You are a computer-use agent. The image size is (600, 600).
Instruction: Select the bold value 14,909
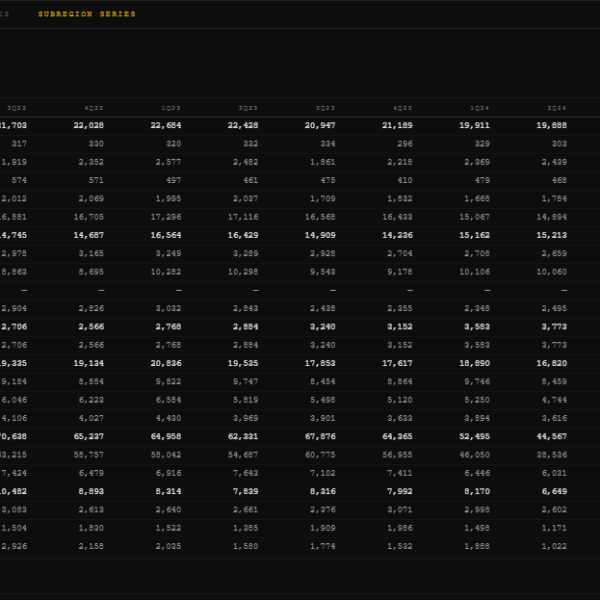320,235
